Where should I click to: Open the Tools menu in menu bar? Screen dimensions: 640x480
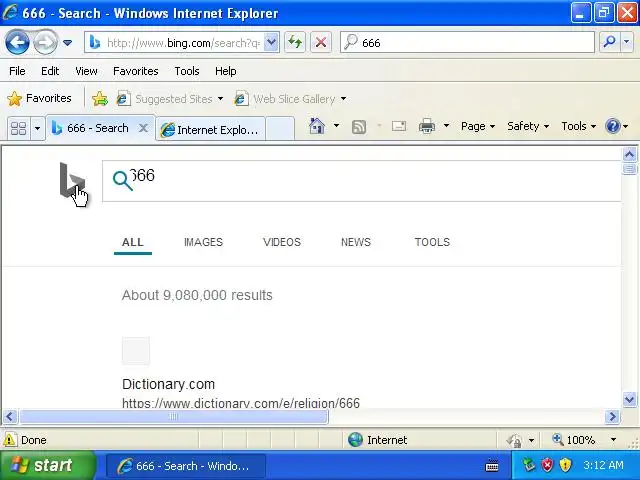pos(187,71)
